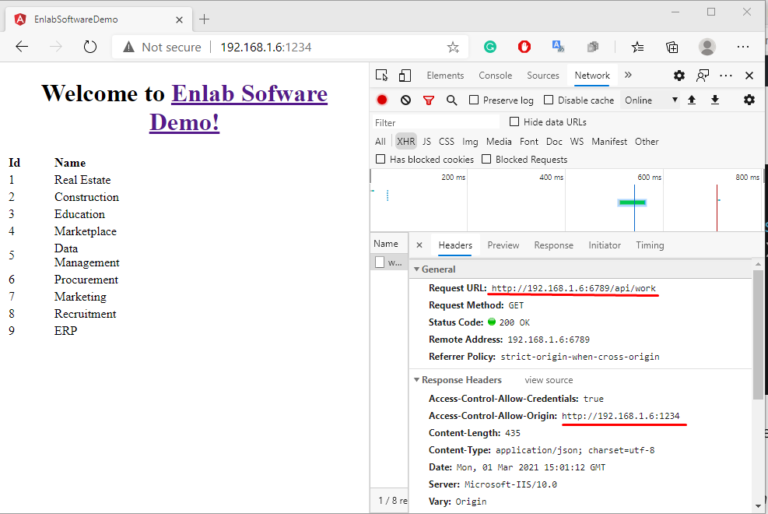This screenshot has width=768, height=514.
Task: Toggle device emulation toolbar icon
Action: click(405, 75)
